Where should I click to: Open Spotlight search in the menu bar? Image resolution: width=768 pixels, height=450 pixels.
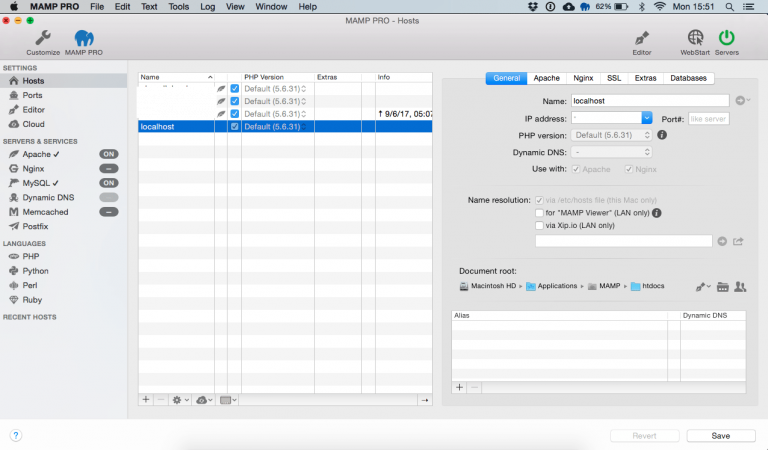coord(729,7)
